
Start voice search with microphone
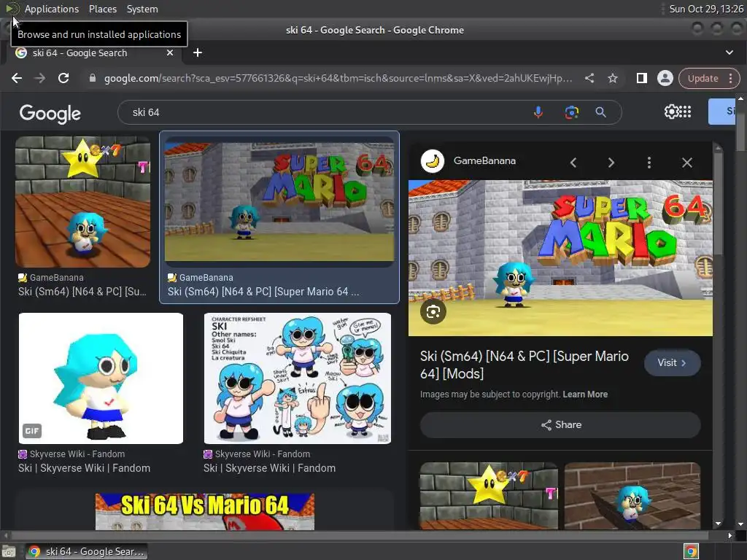click(x=538, y=112)
